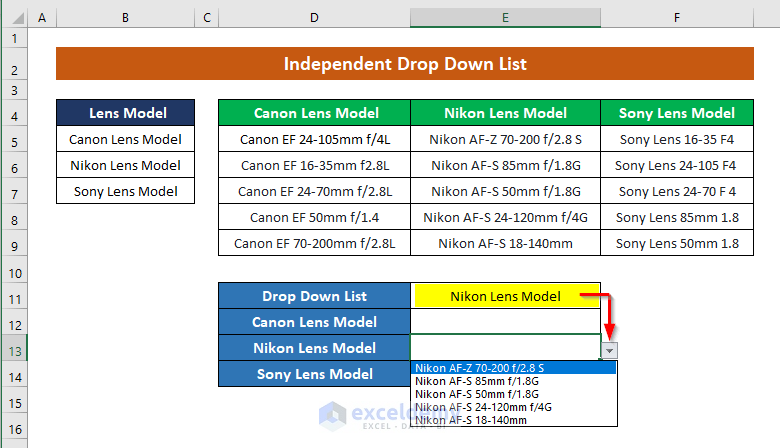This screenshot has width=780, height=448.
Task: Select column D header
Action: (314, 18)
